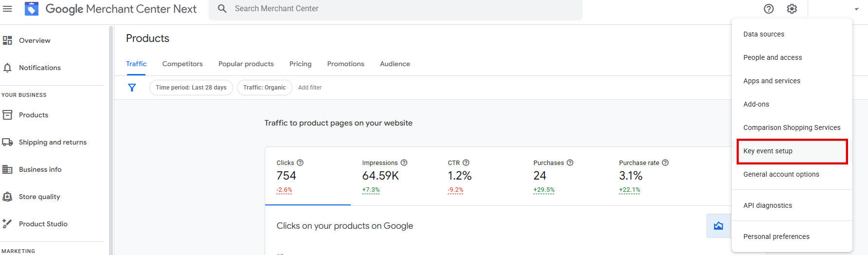The image size is (868, 255).
Task: Click the settings gear icon
Action: tap(792, 9)
